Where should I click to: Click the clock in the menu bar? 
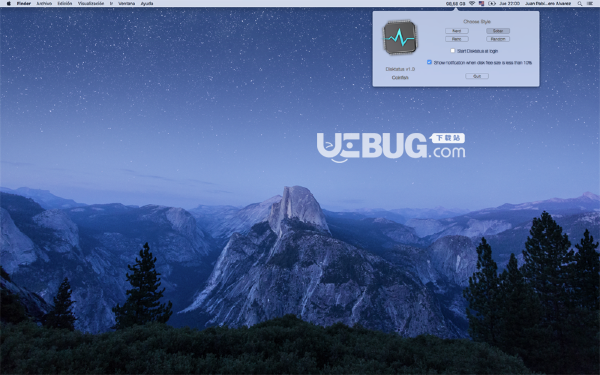coord(509,3)
